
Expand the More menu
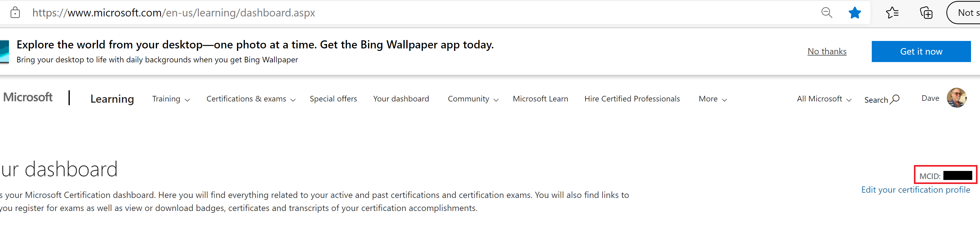713,99
